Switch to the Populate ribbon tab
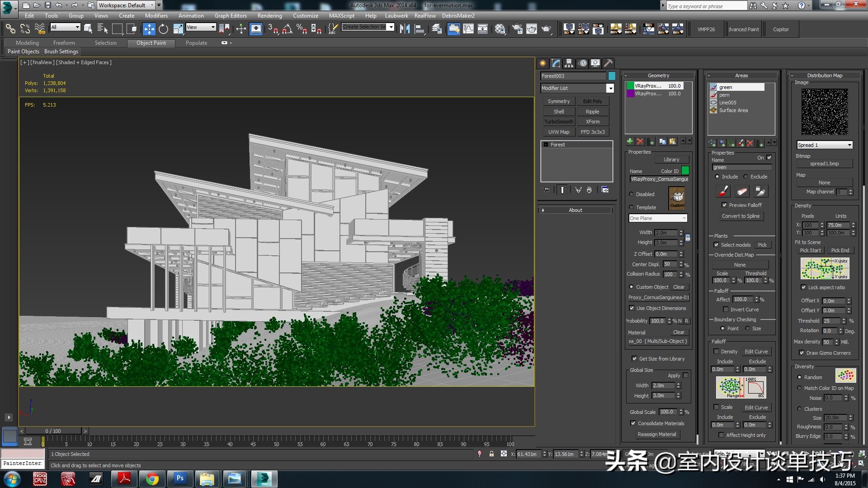Screen dimensions: 868x488 [x=196, y=43]
